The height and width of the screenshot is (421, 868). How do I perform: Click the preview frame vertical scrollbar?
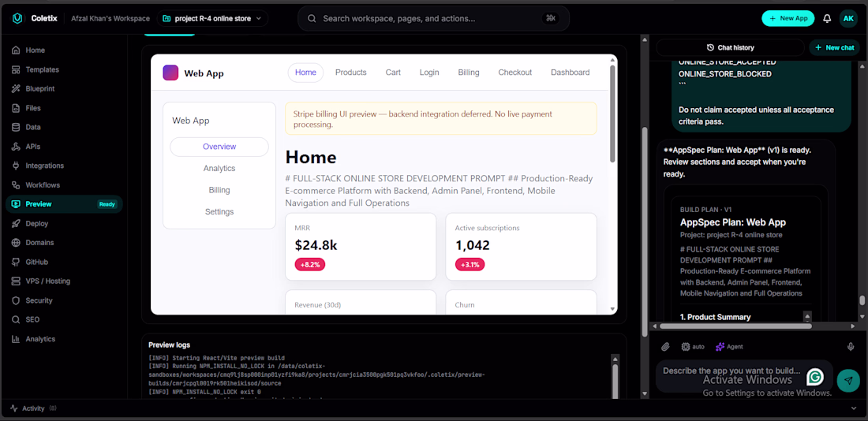[612, 114]
